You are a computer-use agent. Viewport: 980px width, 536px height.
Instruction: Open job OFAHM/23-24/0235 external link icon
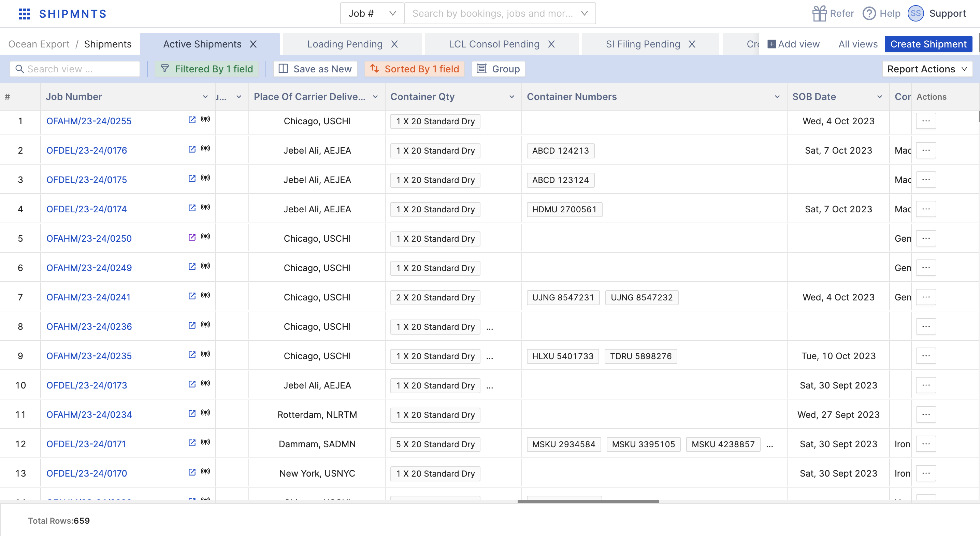[x=192, y=354]
